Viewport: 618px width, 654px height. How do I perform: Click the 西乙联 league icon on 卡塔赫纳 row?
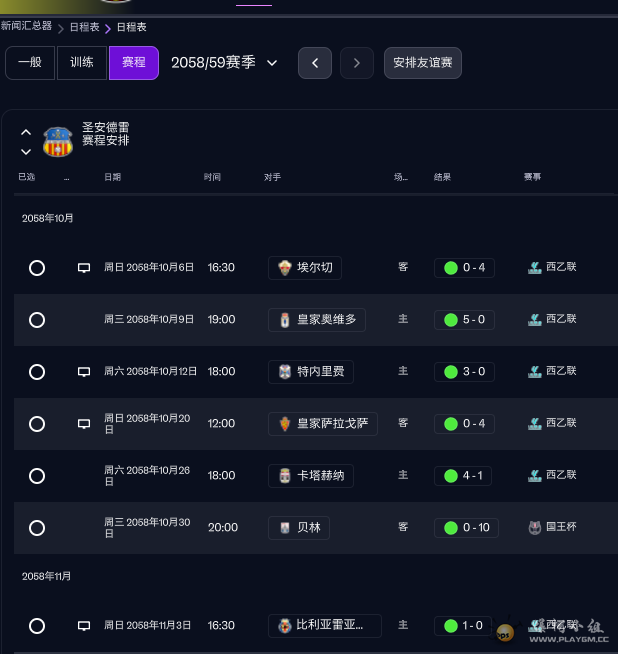point(535,476)
